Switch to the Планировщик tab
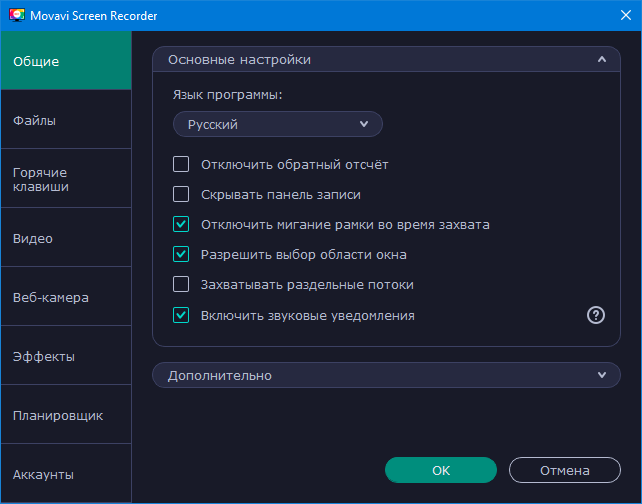The image size is (642, 504). 66,415
